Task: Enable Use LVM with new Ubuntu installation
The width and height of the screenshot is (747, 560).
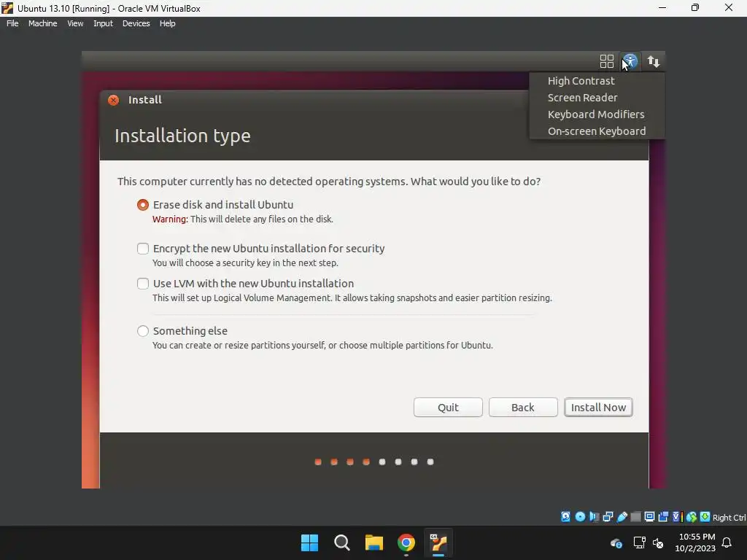Action: coord(142,284)
